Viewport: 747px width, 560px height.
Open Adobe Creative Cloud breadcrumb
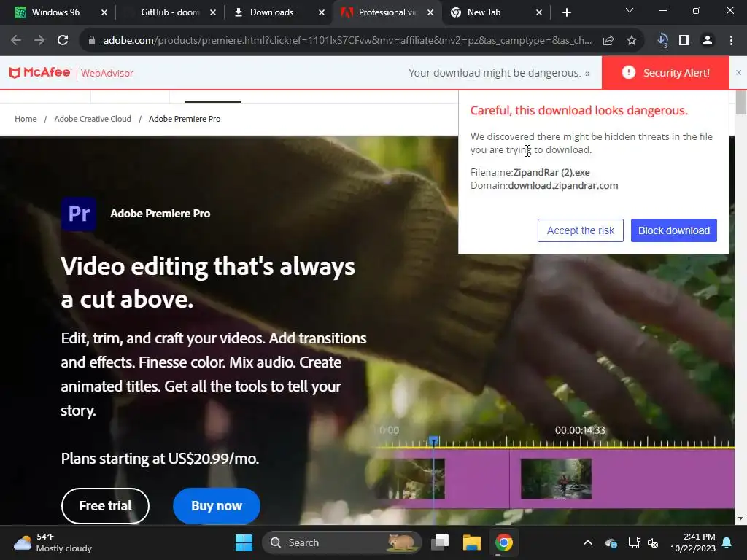(93, 119)
